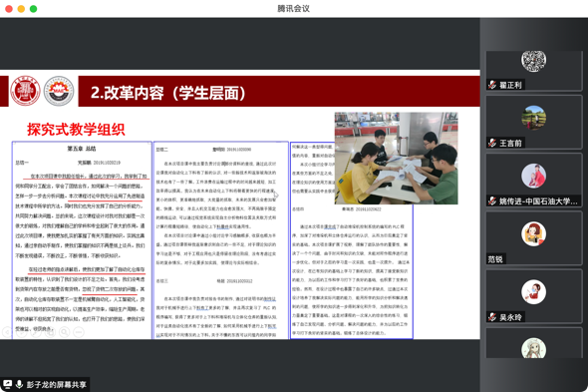The width and height of the screenshot is (588, 392).
Task: Click muted mic icon next to 吴永玲
Action: point(492,317)
